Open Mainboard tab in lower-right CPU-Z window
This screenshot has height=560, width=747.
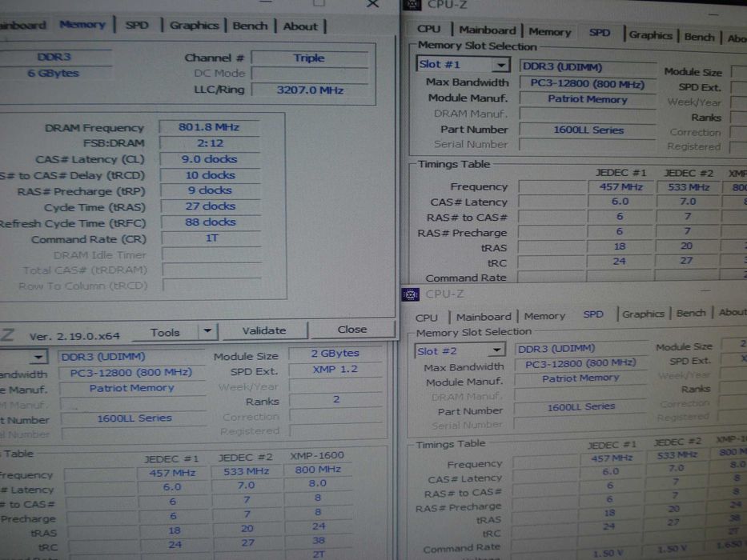coord(483,317)
